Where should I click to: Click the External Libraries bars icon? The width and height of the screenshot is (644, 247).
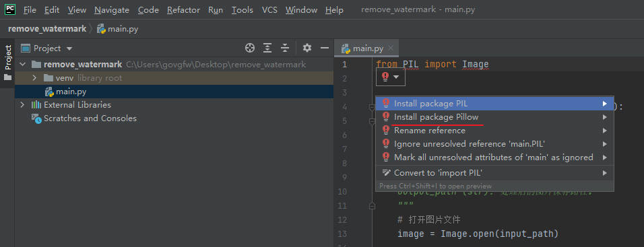pos(36,105)
